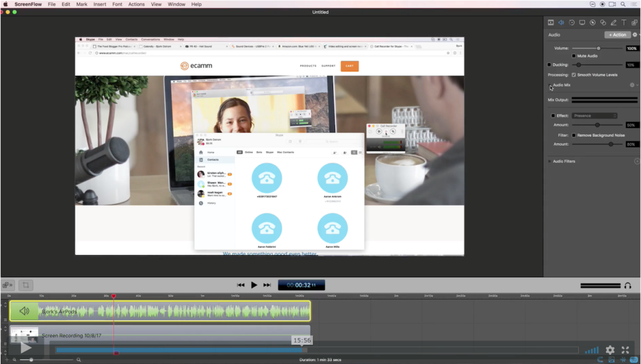Click the + Action button

click(x=617, y=35)
